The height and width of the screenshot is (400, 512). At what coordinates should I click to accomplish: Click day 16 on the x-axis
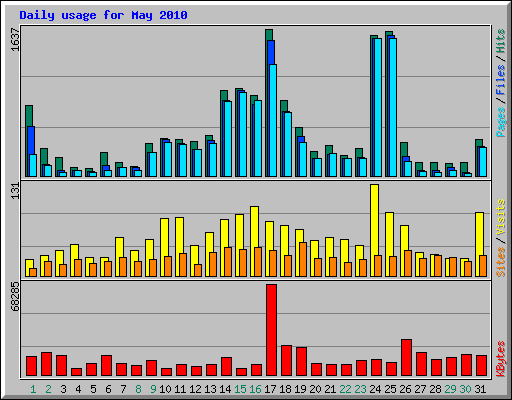pos(255,389)
